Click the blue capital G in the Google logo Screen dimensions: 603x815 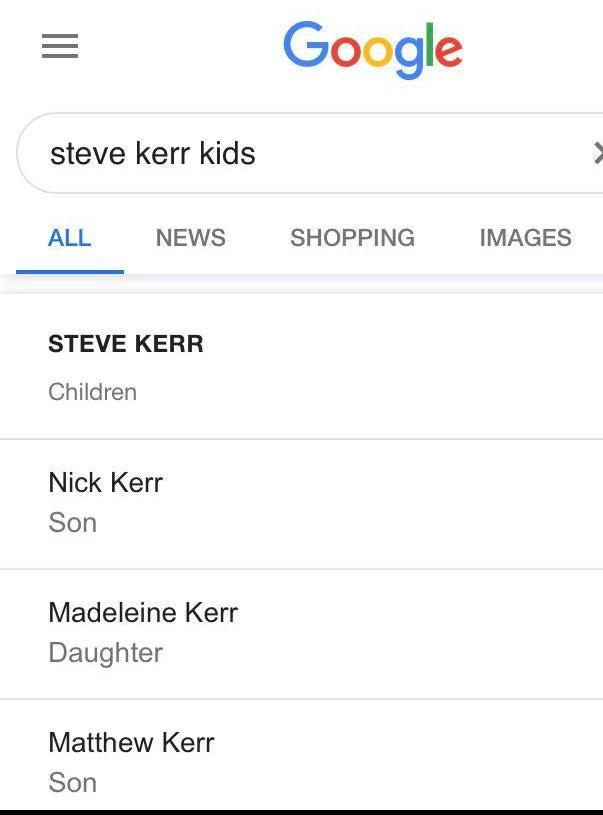tap(305, 47)
